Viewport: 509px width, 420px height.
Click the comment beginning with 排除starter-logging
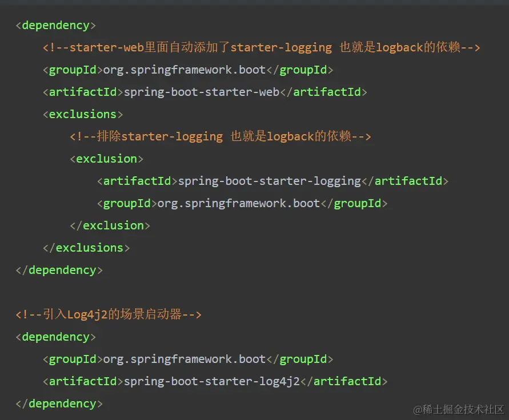[x=221, y=136]
